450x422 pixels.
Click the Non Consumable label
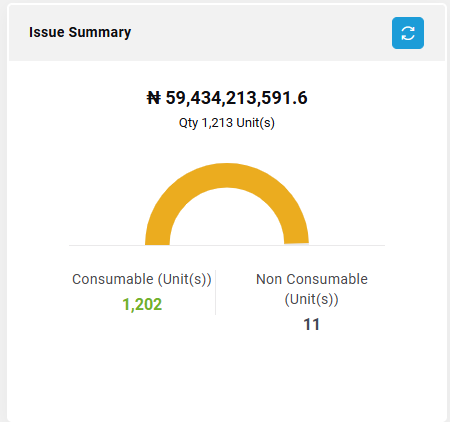tap(312, 279)
